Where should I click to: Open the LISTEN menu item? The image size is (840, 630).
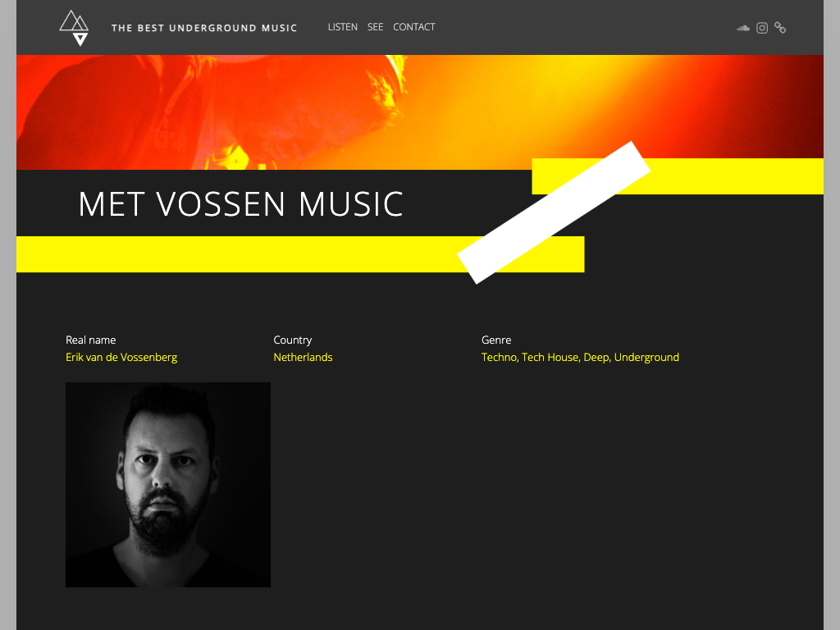click(x=342, y=27)
